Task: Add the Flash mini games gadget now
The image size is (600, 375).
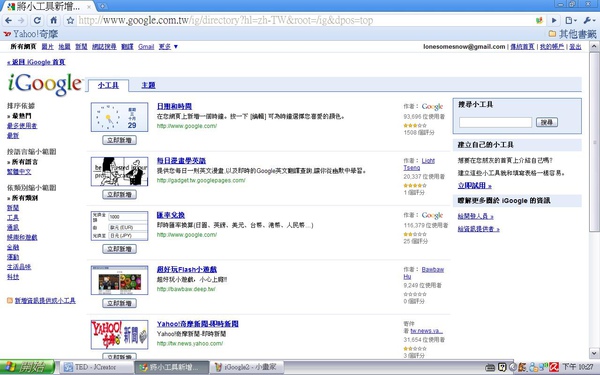Action: tap(119, 303)
